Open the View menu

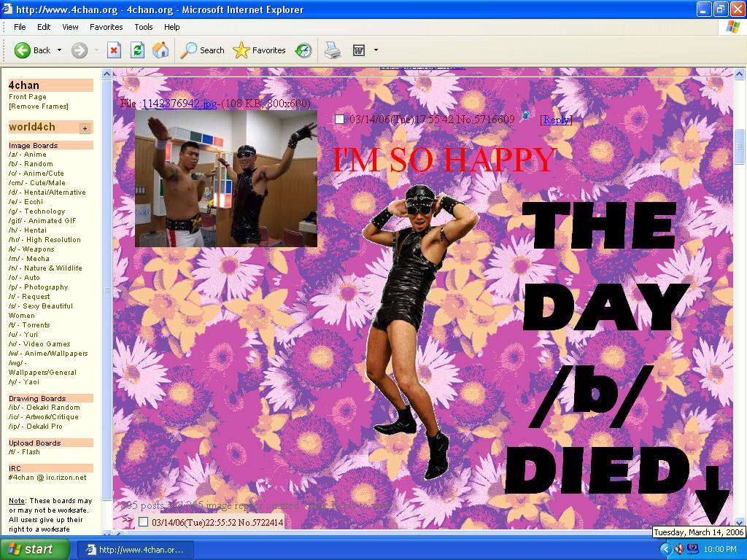pyautogui.click(x=70, y=27)
